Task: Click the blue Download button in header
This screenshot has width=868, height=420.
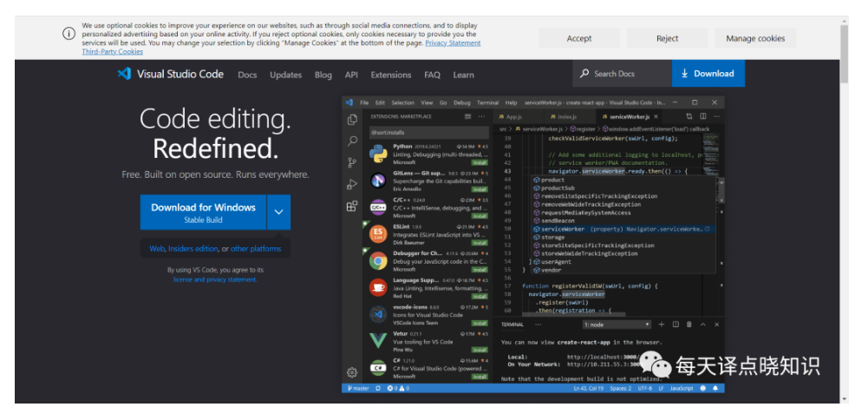Action: [x=708, y=74]
